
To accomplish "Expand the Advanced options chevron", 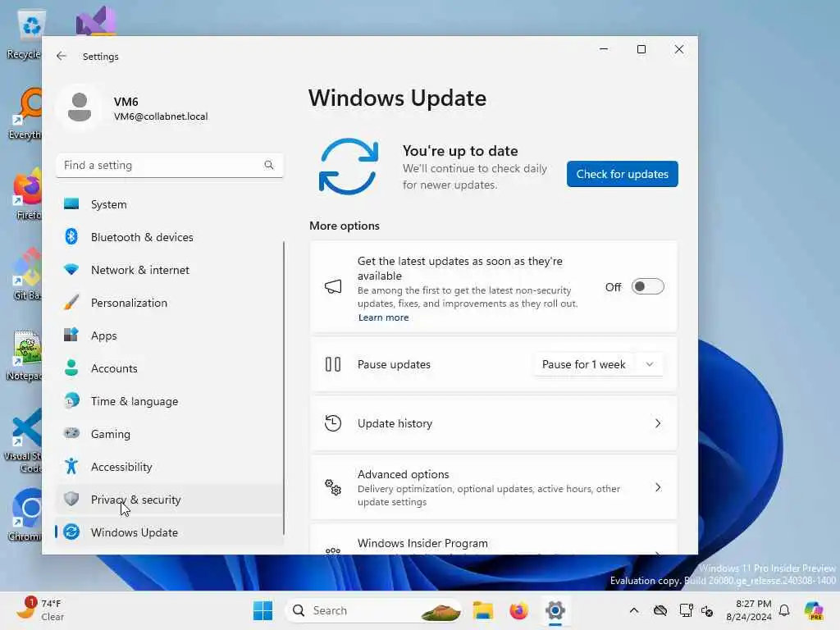I will coord(658,487).
